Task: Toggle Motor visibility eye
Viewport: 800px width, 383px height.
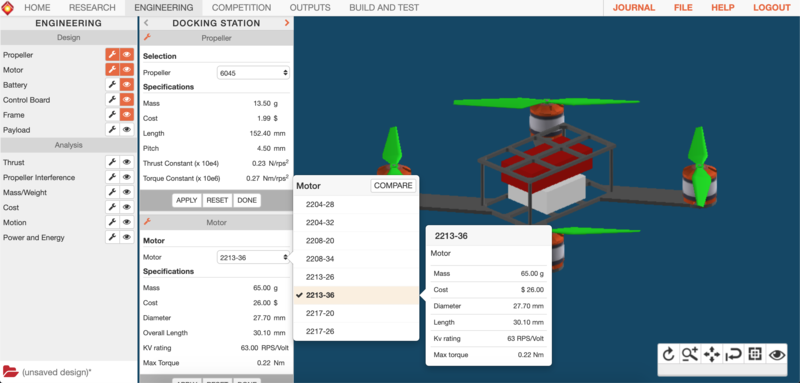Action: [x=127, y=70]
